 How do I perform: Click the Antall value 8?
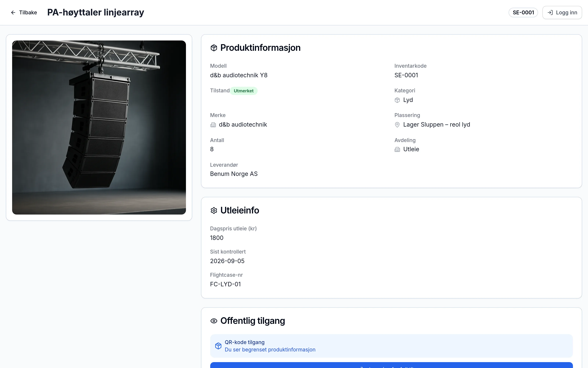[212, 149]
